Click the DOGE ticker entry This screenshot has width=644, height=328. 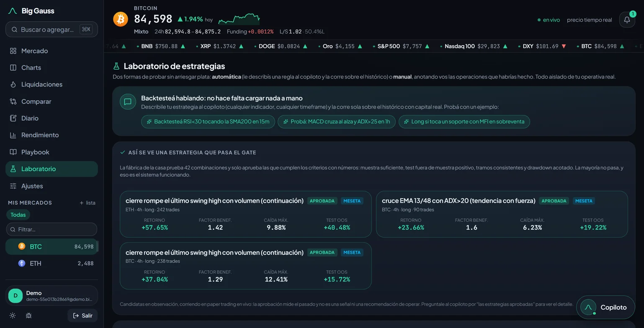point(281,46)
